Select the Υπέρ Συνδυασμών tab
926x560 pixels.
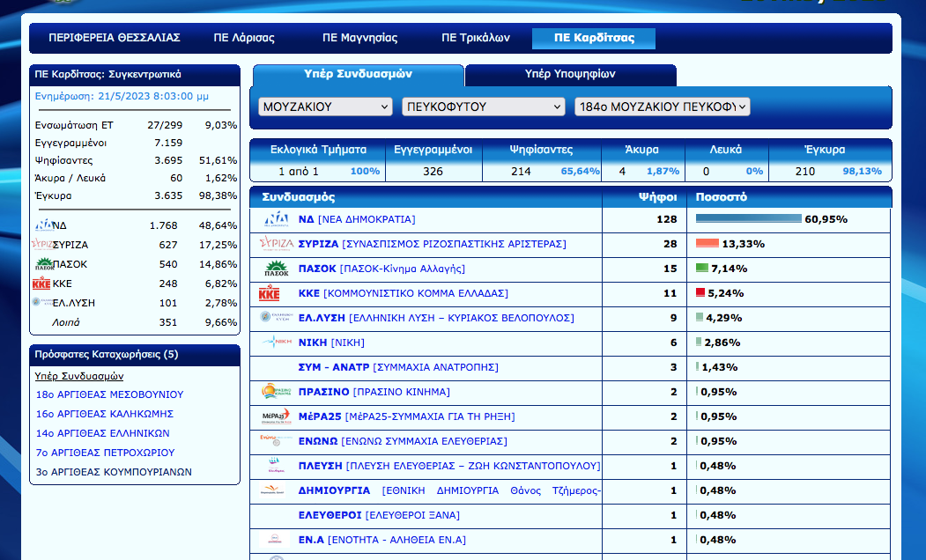(358, 75)
